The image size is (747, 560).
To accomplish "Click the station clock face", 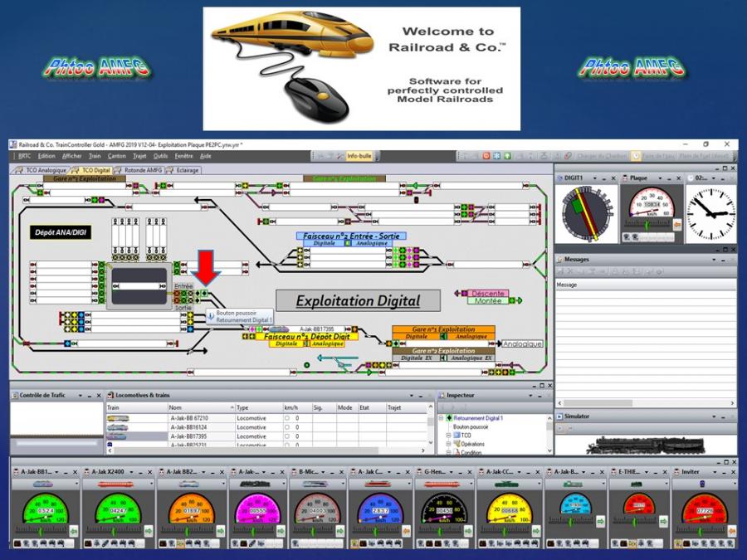I will coord(710,213).
